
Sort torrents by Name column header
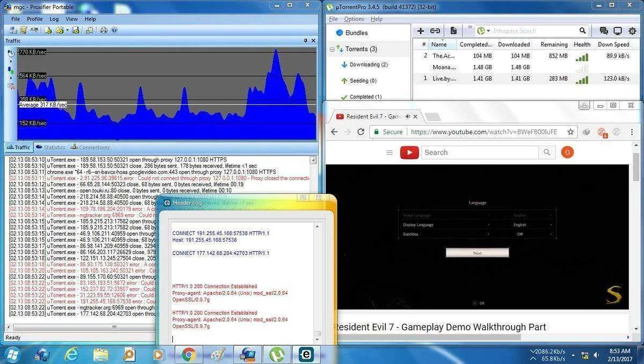(x=443, y=45)
